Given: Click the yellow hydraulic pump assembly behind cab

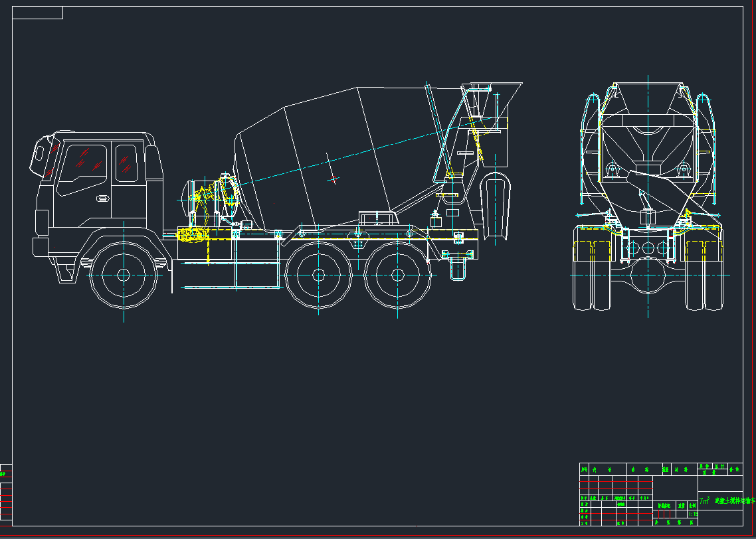Looking at the screenshot, I should (x=191, y=234).
